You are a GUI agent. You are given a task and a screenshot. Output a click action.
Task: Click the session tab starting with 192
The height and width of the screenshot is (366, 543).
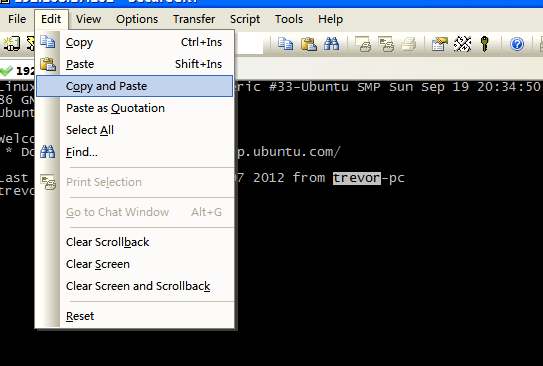pos(17,71)
